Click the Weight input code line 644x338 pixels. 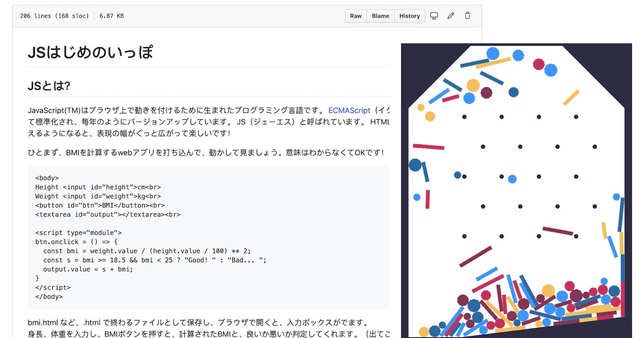point(98,196)
